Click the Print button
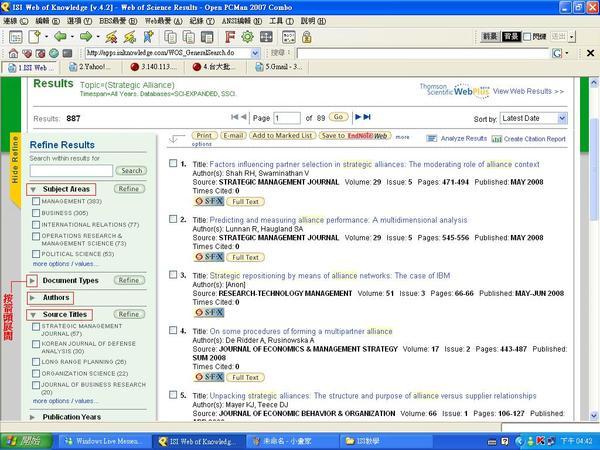 pos(204,135)
